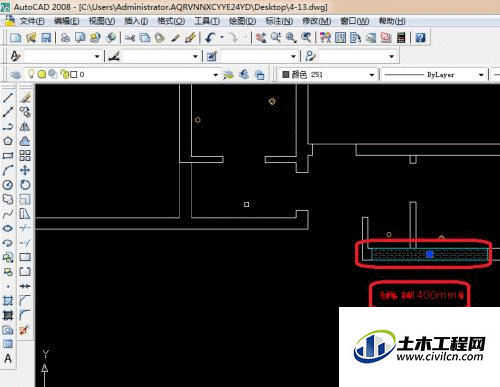
Task: Select the Fillet modify tool
Action: click(x=25, y=315)
